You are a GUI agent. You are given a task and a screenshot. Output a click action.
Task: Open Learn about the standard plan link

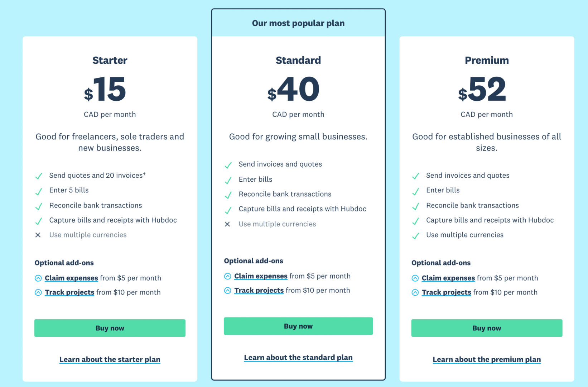pos(298,358)
